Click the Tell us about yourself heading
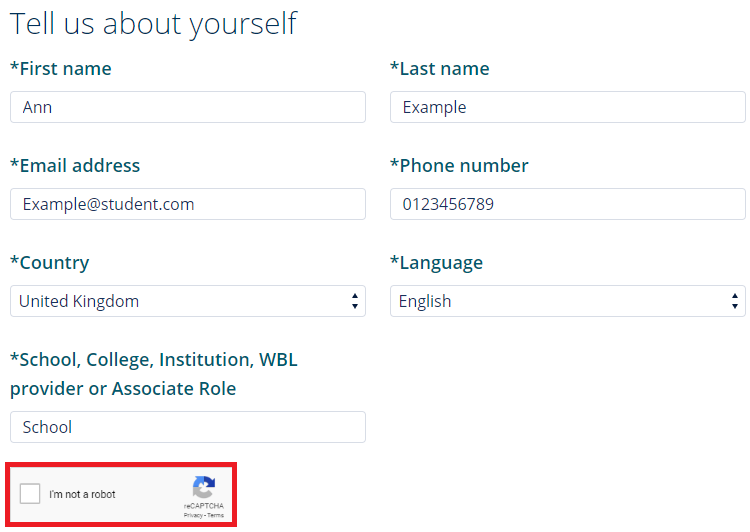The width and height of the screenshot is (750, 532). click(x=154, y=23)
